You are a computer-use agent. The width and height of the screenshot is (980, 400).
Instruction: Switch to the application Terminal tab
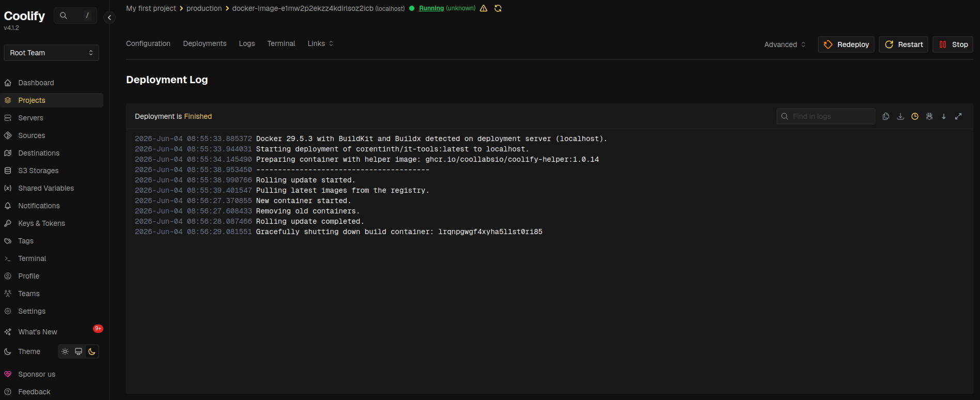[281, 43]
